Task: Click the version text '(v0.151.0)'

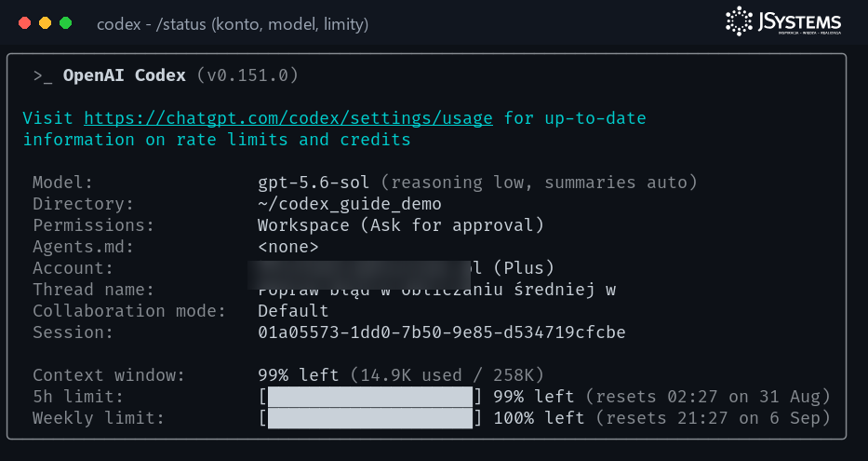Action: [x=247, y=75]
